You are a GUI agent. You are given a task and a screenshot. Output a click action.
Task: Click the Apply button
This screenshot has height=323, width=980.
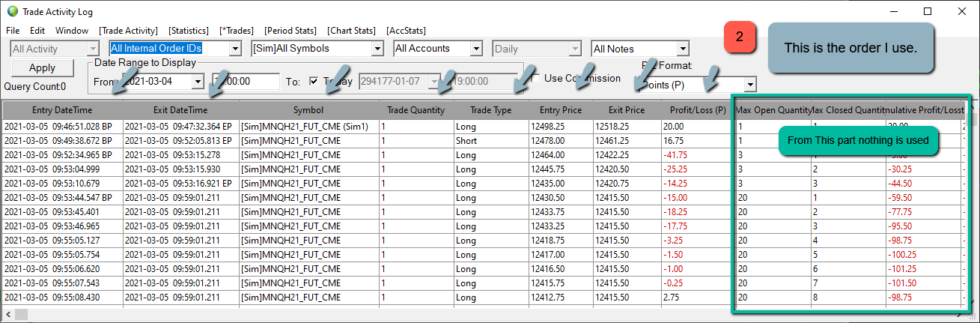[42, 67]
